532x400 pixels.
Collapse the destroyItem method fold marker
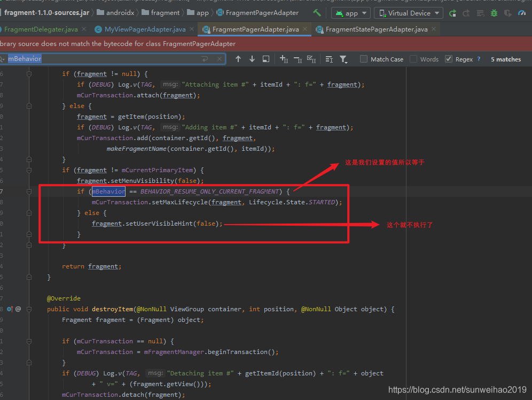(29, 309)
